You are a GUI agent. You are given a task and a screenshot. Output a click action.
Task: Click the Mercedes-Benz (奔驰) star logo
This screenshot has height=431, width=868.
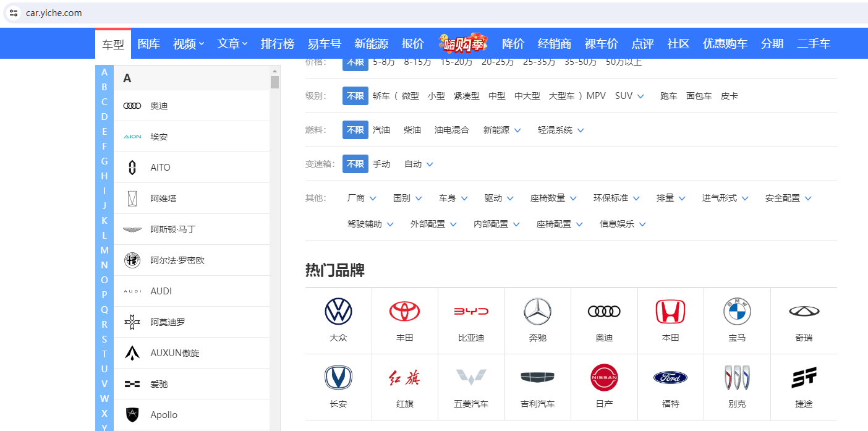(x=537, y=311)
